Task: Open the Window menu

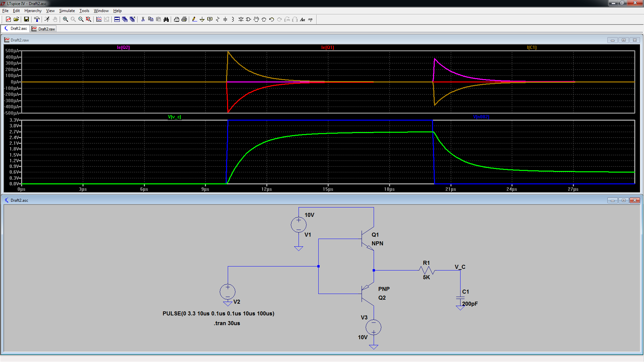Action: tap(101, 11)
